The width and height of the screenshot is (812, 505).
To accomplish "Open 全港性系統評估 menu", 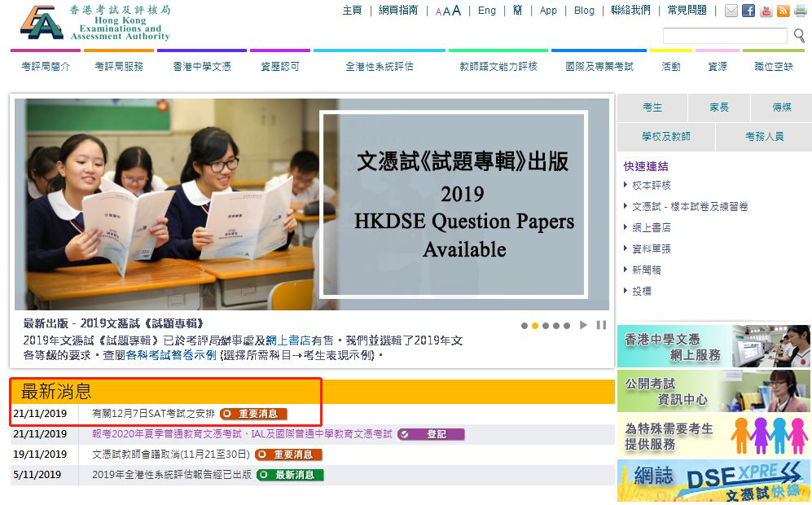I will 379,66.
